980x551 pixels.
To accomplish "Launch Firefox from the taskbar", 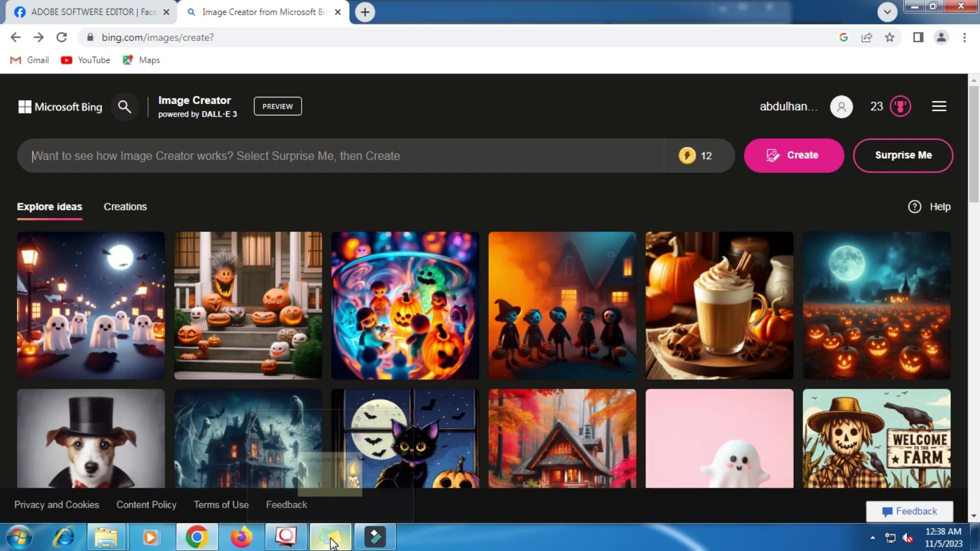I will 240,537.
